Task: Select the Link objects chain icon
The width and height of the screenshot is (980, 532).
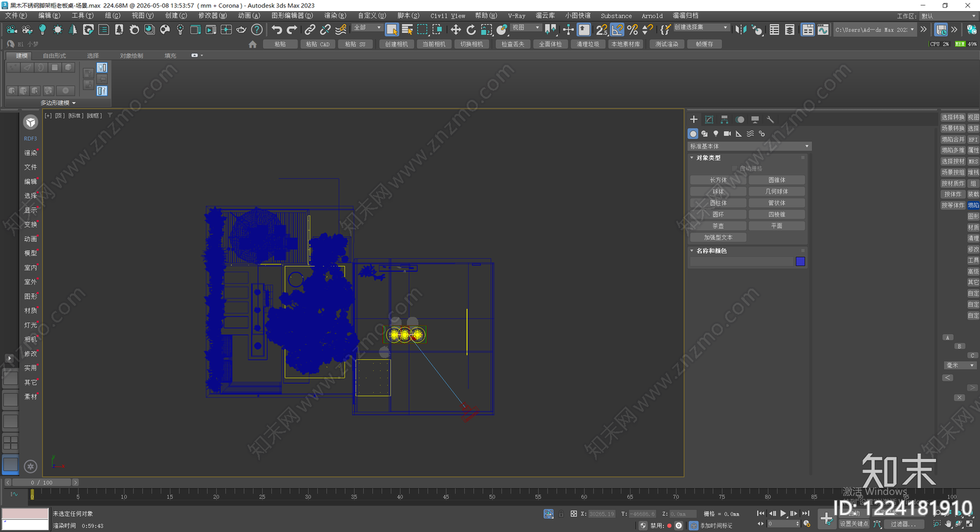Action: pyautogui.click(x=310, y=29)
